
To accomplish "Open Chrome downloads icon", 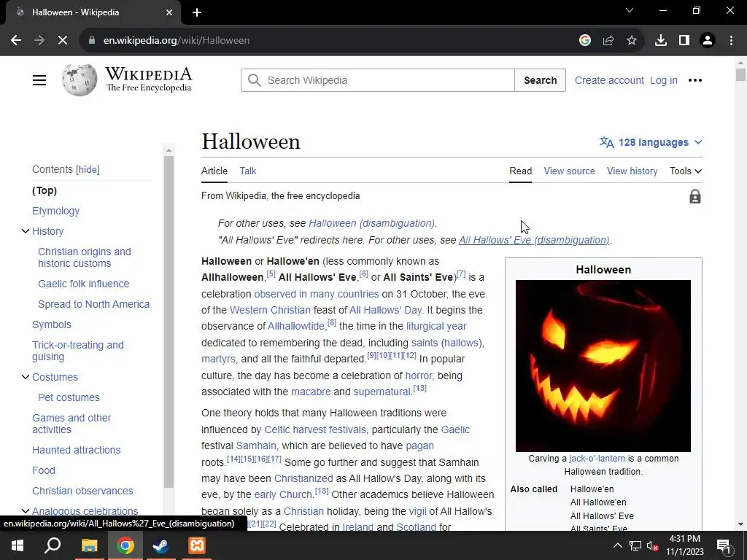I will tap(661, 41).
